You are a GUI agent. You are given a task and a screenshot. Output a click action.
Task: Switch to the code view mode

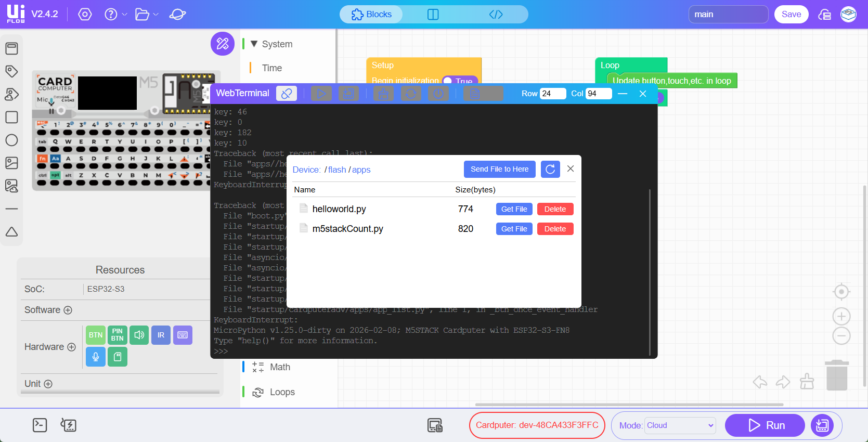[496, 15]
